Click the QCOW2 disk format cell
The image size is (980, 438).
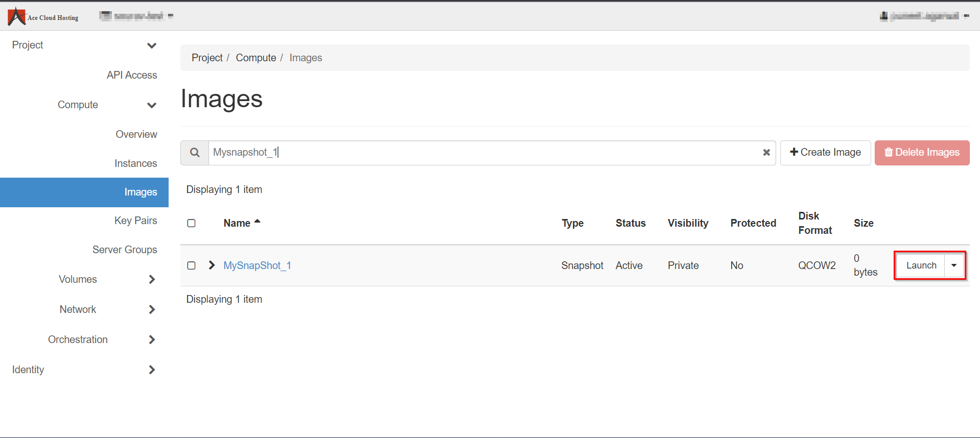[817, 265]
